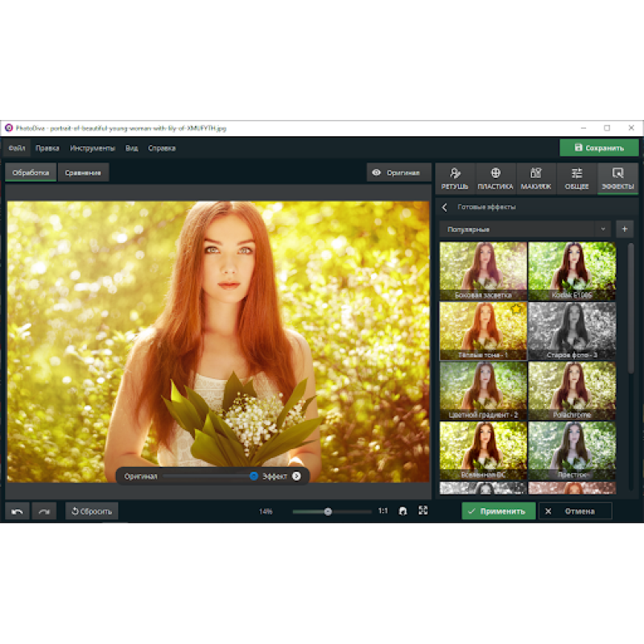The image size is (644, 644).
Task: Click the fullscreen expand icon
Action: pos(423,511)
